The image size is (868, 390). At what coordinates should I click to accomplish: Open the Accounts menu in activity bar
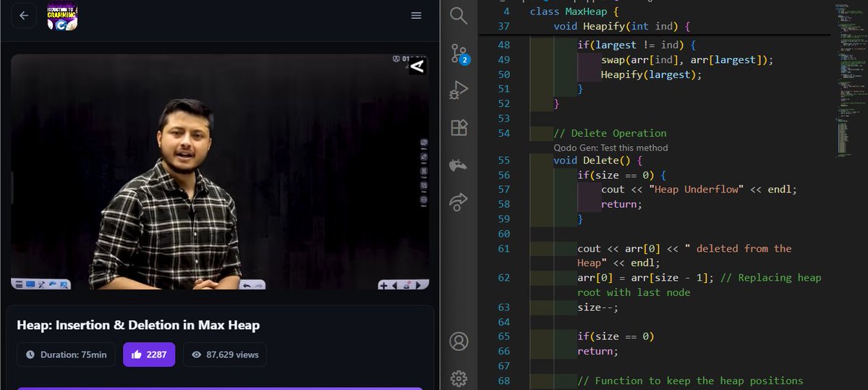point(459,341)
